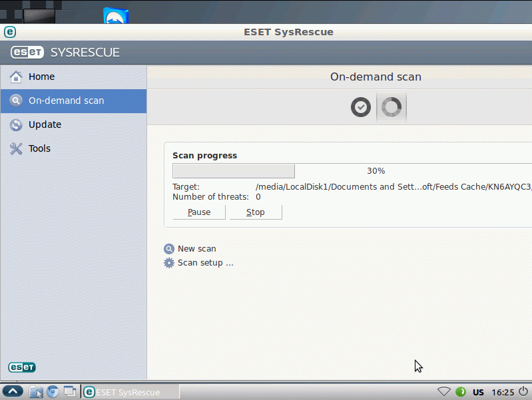The width and height of the screenshot is (532, 400).
Task: Open the completed scans checkmark tab
Action: pos(361,107)
